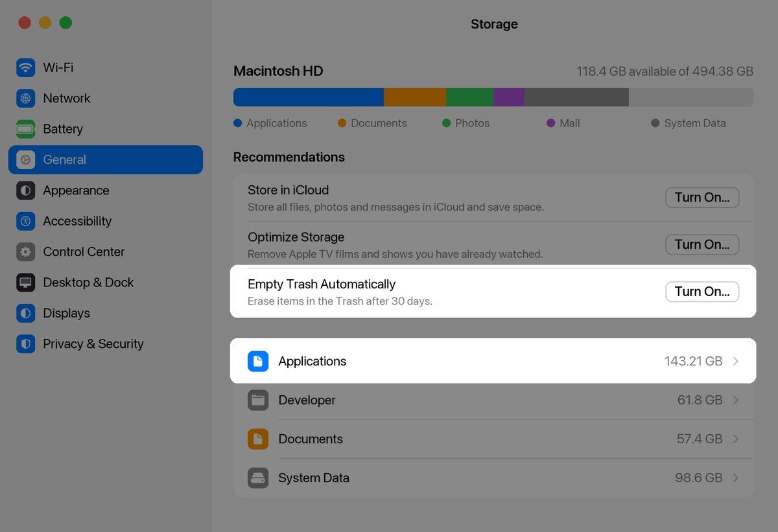Click the Battery icon in sidebar

click(x=26, y=129)
